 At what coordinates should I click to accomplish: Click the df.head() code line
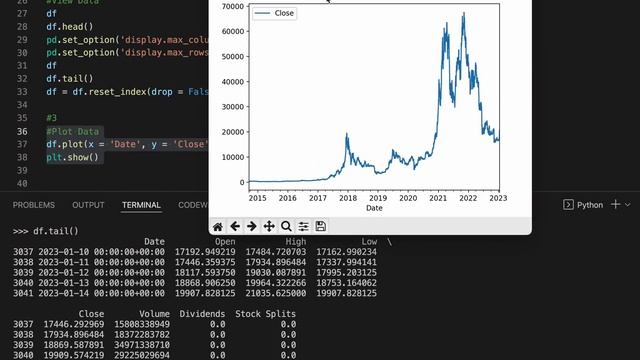[70, 27]
